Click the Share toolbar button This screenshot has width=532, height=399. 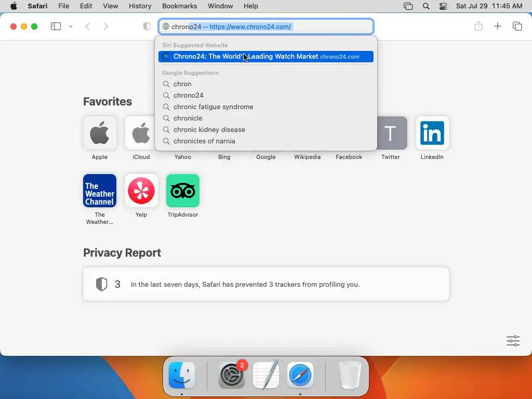tap(478, 26)
